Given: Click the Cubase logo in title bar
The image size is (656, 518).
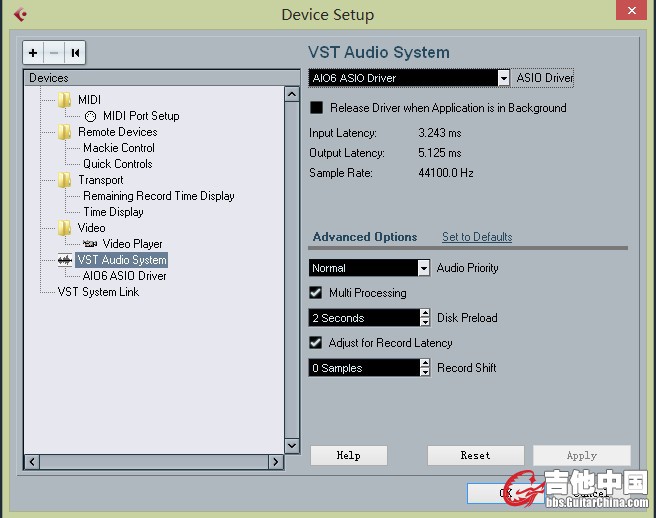Looking at the screenshot, I should [20, 14].
